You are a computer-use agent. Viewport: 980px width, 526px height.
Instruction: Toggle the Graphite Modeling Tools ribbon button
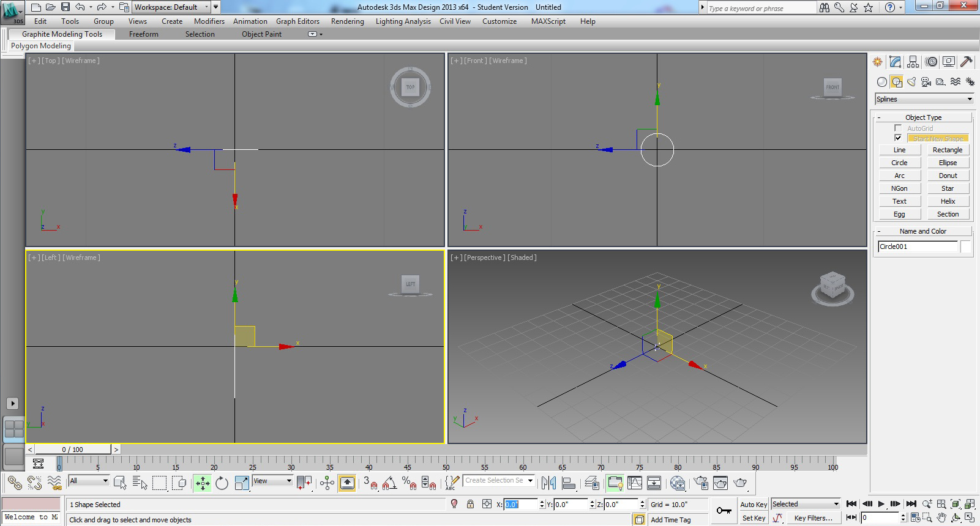[615, 483]
